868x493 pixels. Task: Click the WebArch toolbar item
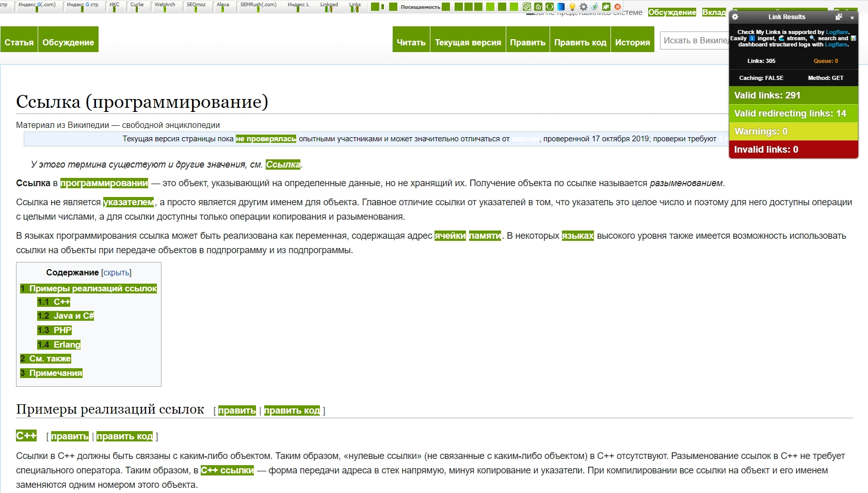pos(165,6)
